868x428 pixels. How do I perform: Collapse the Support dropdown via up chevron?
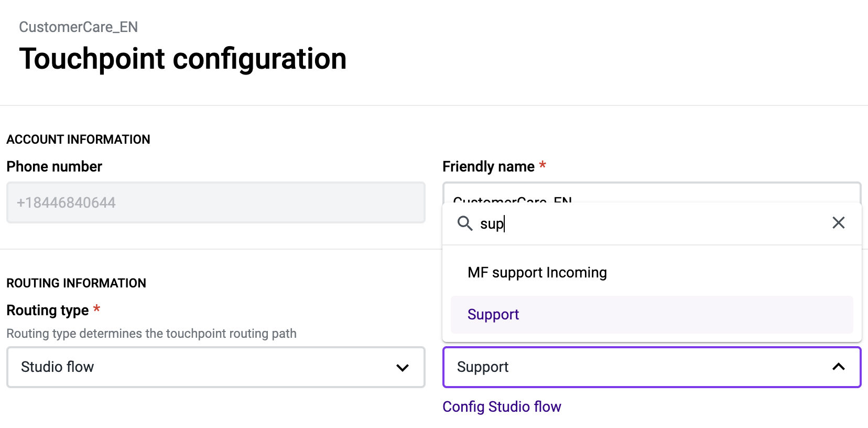839,367
